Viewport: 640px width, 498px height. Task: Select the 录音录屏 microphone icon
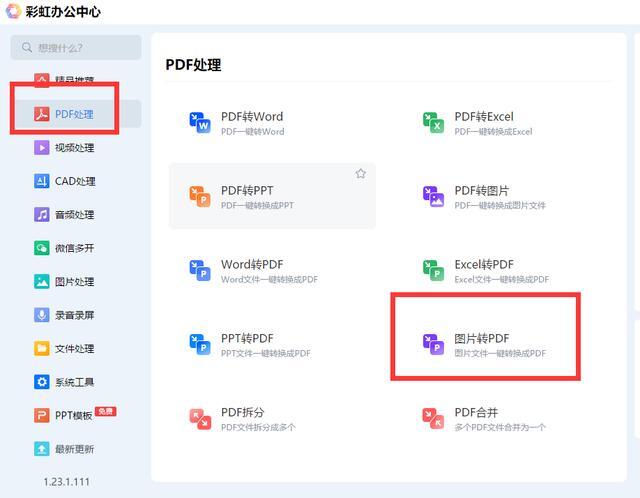(42, 315)
